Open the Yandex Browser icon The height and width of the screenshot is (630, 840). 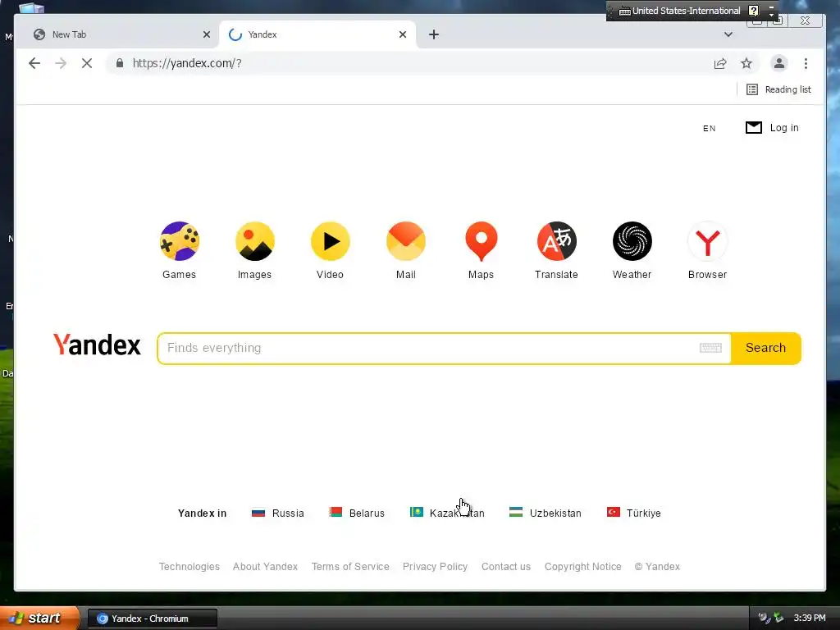708,241
